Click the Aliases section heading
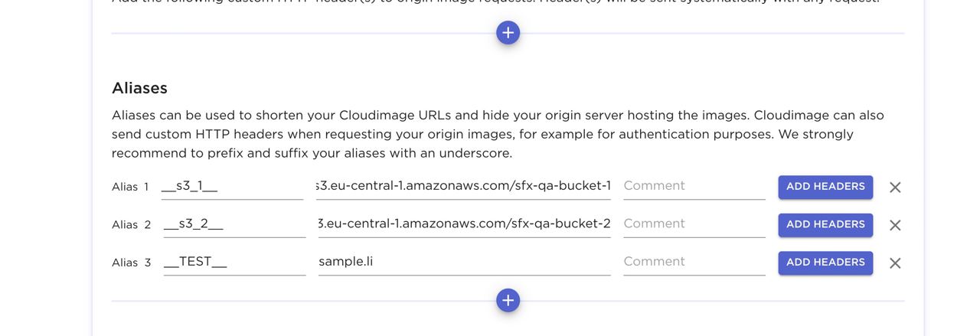The image size is (980, 336). (139, 88)
